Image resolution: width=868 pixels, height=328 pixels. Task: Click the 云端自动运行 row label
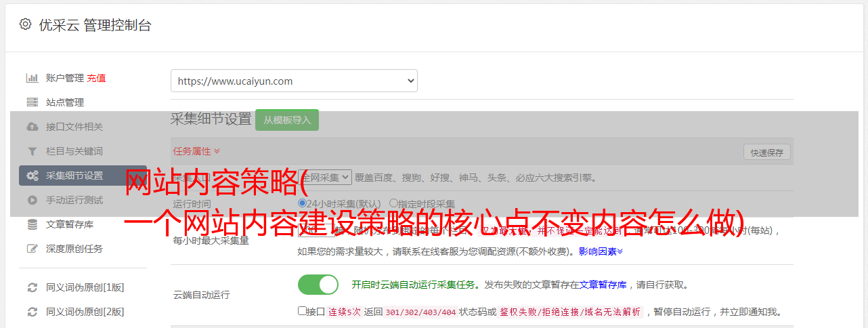point(202,295)
